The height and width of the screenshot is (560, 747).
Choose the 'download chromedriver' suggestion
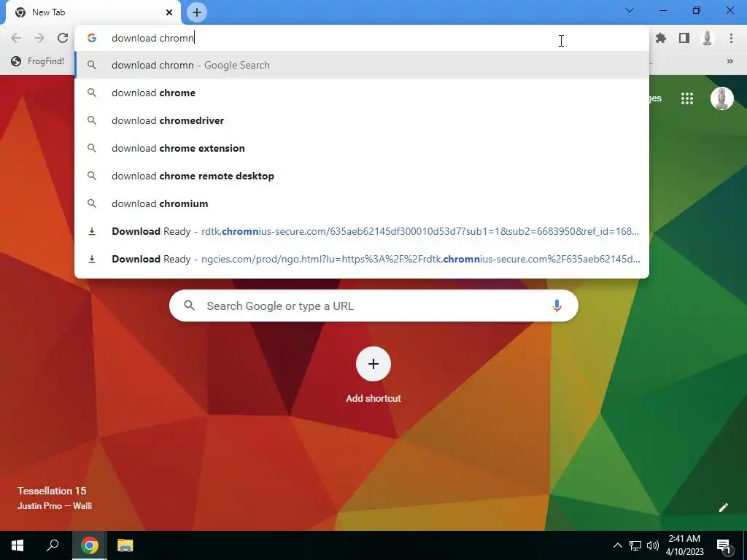pos(362,120)
